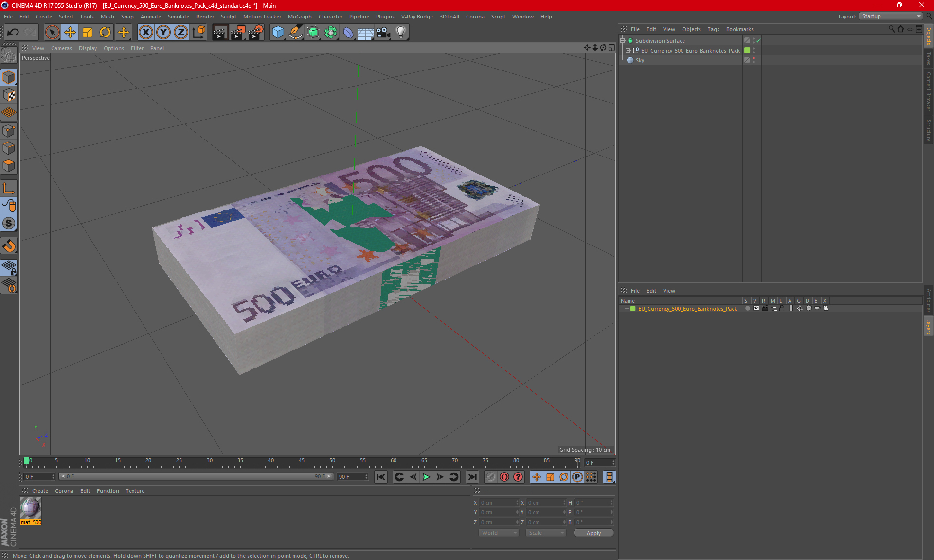Toggle Autokeying button
The height and width of the screenshot is (560, 934).
(504, 477)
